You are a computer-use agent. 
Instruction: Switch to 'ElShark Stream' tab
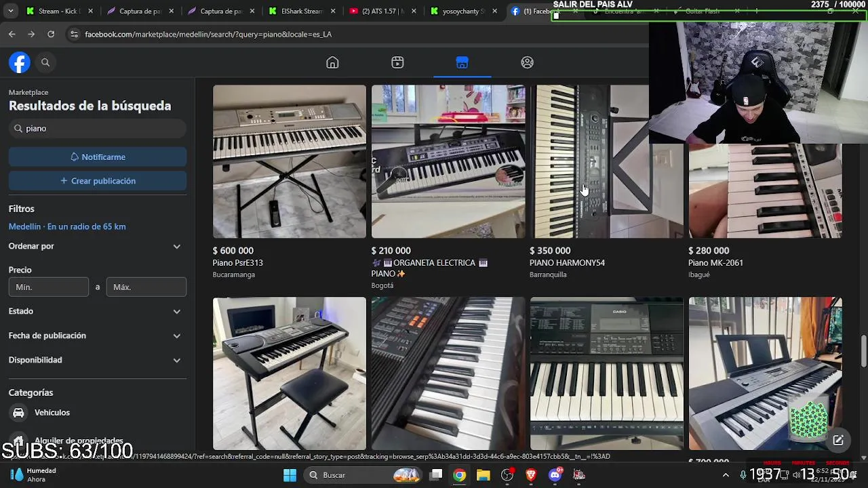[302, 11]
